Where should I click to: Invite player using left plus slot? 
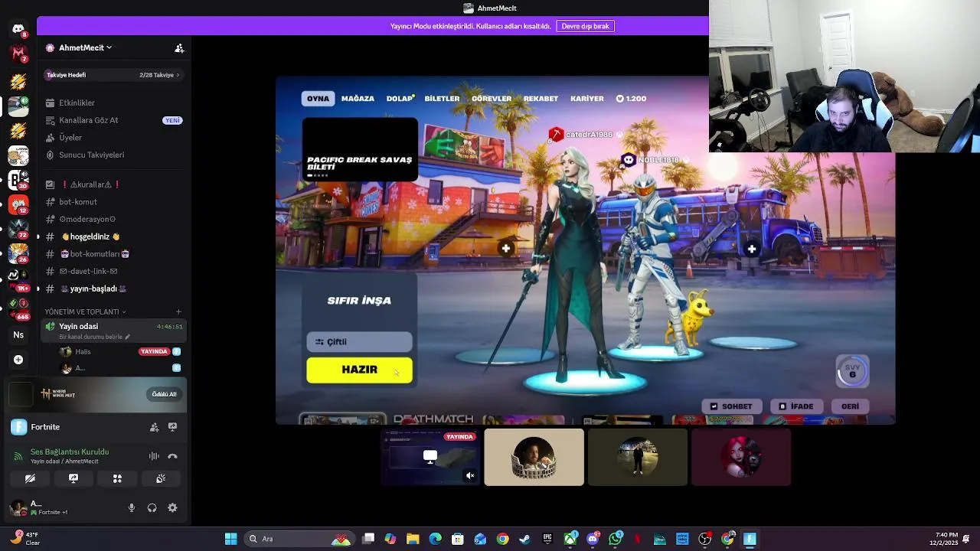pyautogui.click(x=506, y=248)
